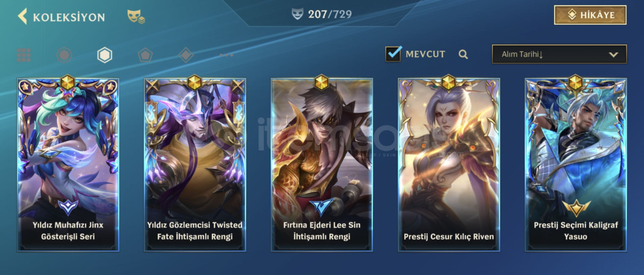
Task: Select the pentagon rarity filter icon
Action: 145,55
